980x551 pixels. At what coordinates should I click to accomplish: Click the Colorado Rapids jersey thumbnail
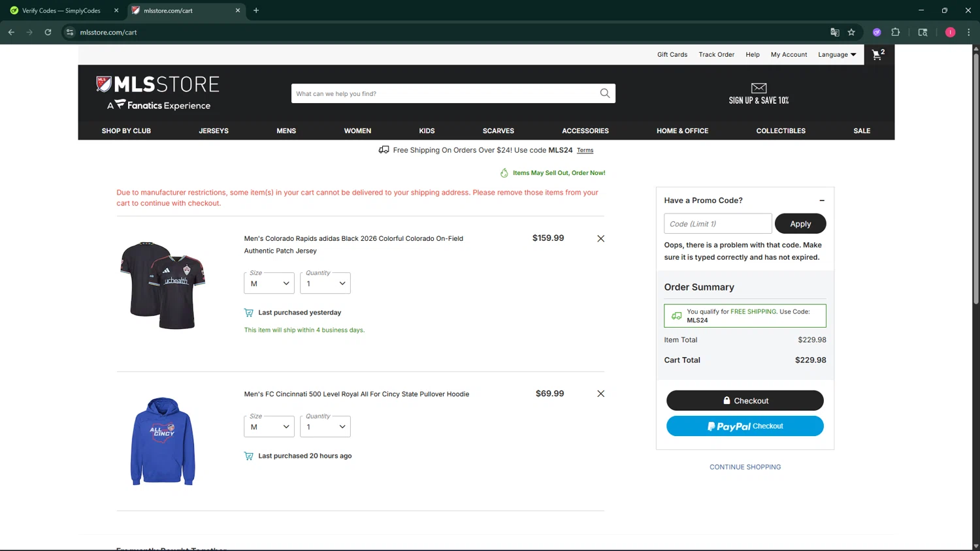163,285
